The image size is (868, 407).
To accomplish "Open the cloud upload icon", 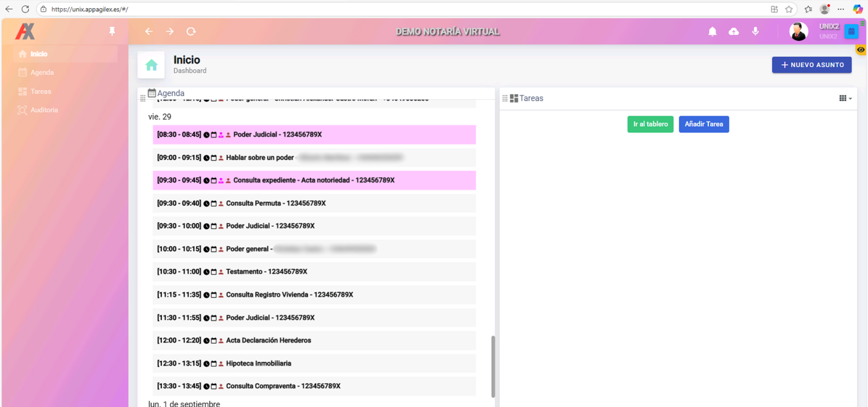I will pyautogui.click(x=733, y=31).
